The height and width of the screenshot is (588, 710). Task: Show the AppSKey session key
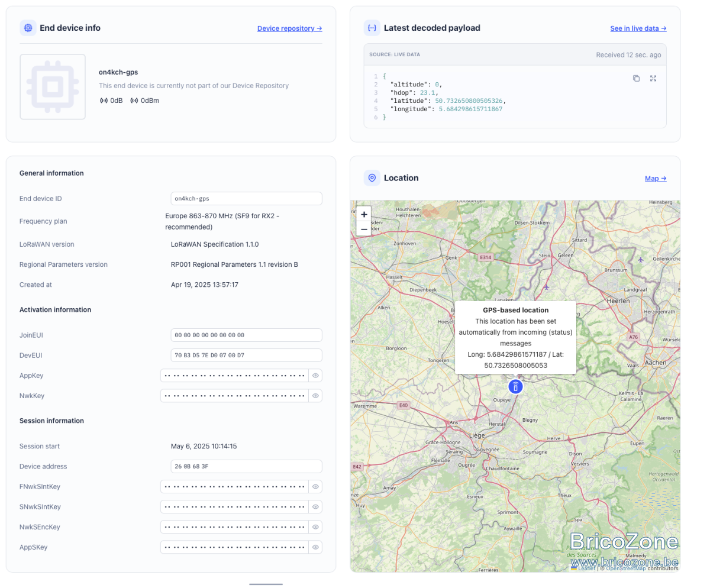point(316,547)
